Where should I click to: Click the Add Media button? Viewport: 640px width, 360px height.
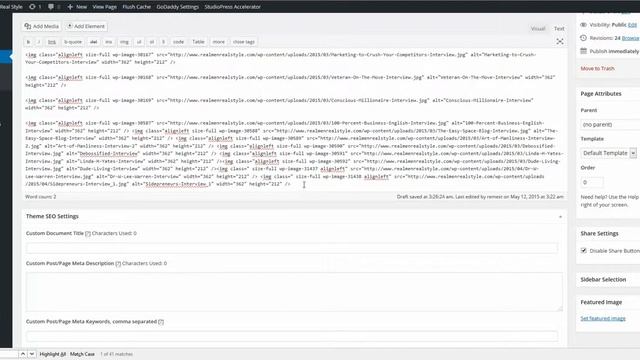(42, 26)
